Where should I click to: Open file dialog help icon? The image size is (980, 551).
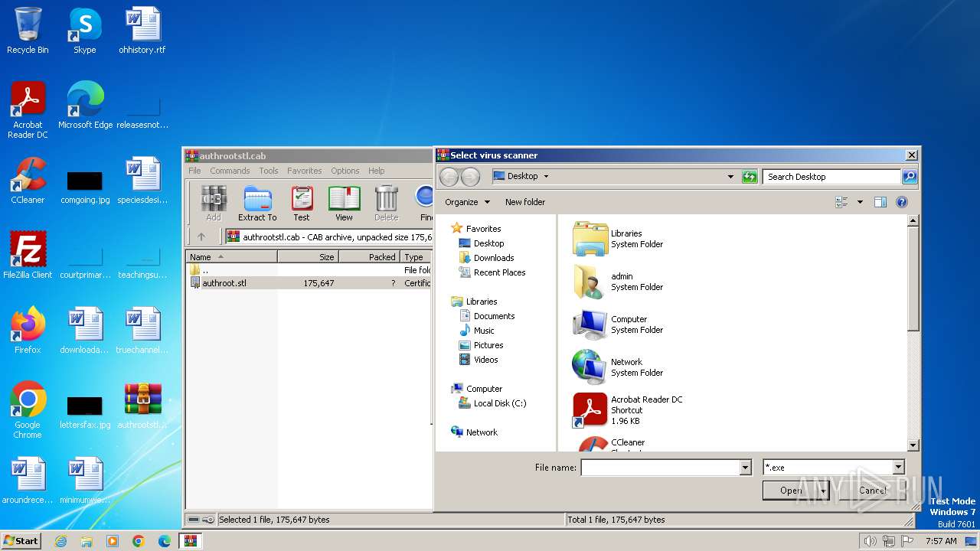[902, 202]
